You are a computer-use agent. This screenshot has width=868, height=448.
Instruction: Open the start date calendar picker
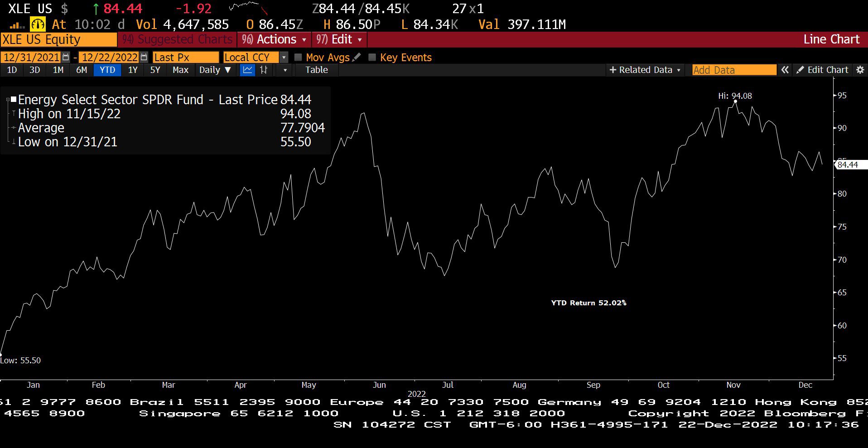[x=66, y=57]
